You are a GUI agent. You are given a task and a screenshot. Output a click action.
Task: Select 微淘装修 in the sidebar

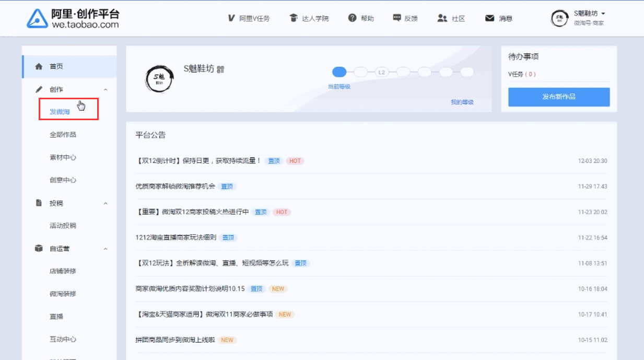63,294
